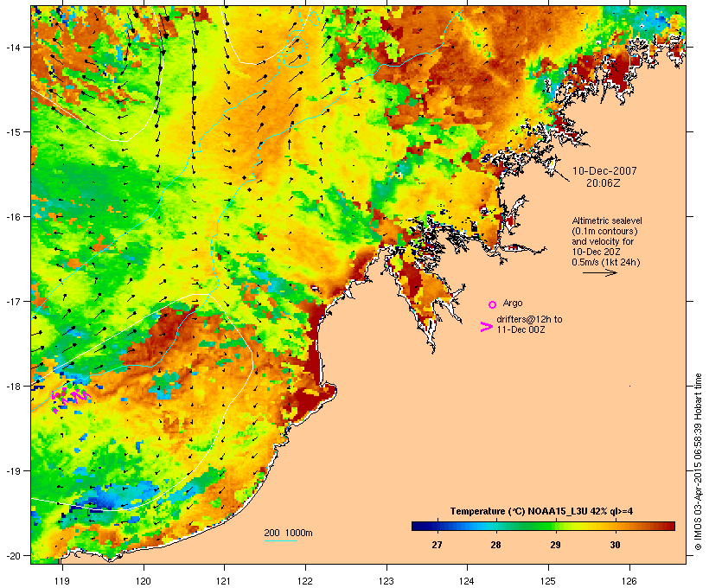This screenshot has height=588, width=709.
Task: Click the 'Argo' legend label
Action: [x=513, y=303]
